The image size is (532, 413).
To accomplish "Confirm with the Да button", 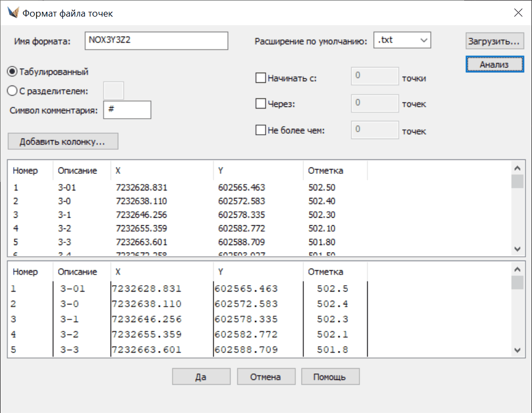I will coord(201,377).
